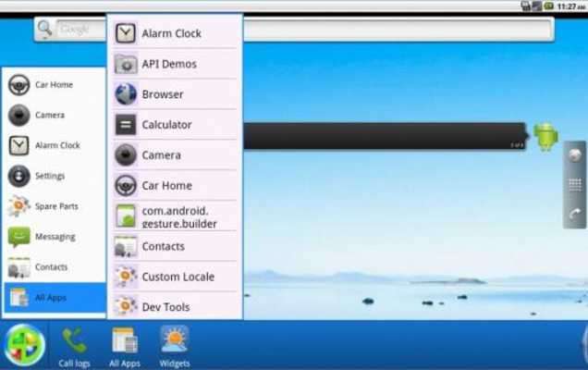Launch Camera from the All Apps list
This screenshot has height=370, width=588.
click(x=175, y=155)
